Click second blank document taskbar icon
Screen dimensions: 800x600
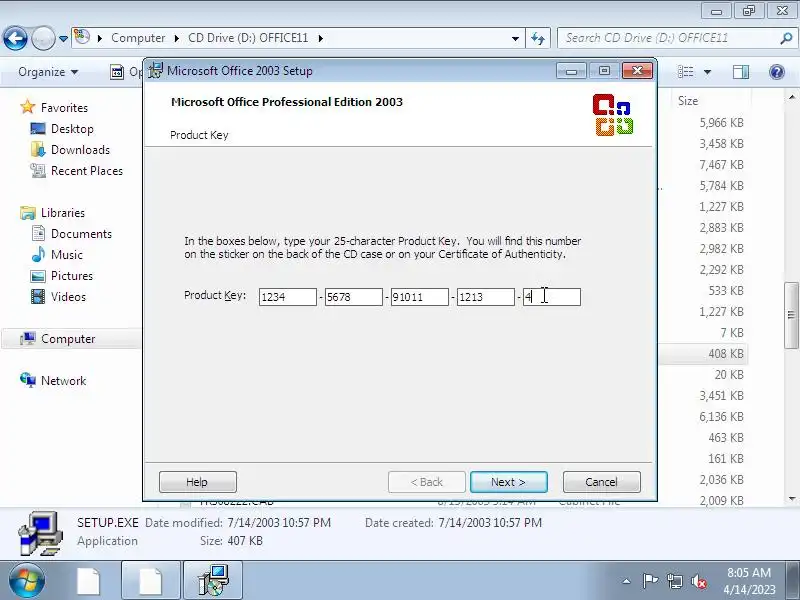[x=151, y=581]
